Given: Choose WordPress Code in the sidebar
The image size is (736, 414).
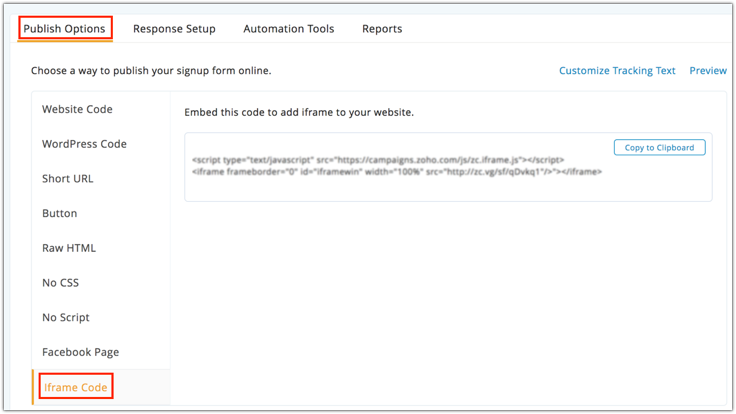Looking at the screenshot, I should pos(84,144).
